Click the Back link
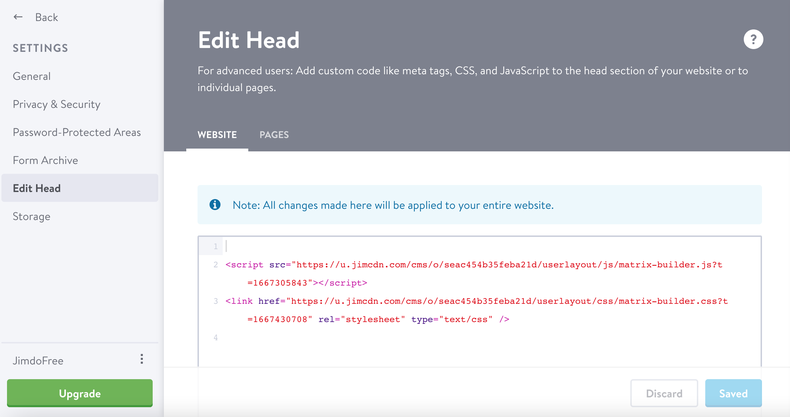 click(x=46, y=17)
